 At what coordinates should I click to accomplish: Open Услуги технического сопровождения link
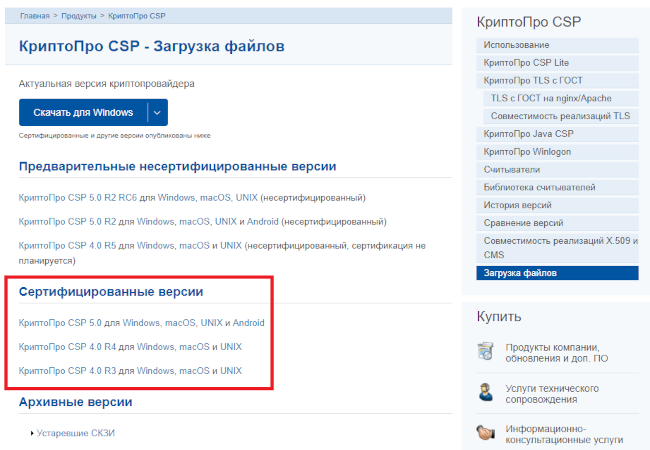click(552, 394)
